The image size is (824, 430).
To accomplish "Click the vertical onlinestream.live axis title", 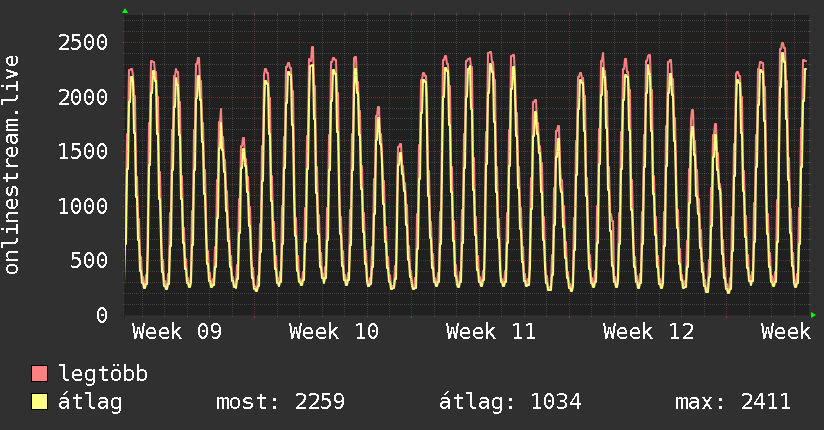I will [x=12, y=165].
